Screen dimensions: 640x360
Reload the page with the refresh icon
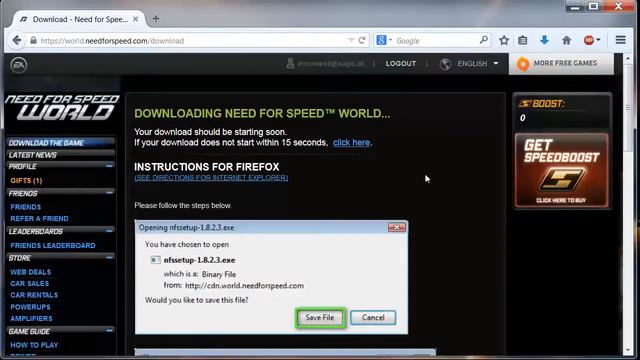point(362,40)
